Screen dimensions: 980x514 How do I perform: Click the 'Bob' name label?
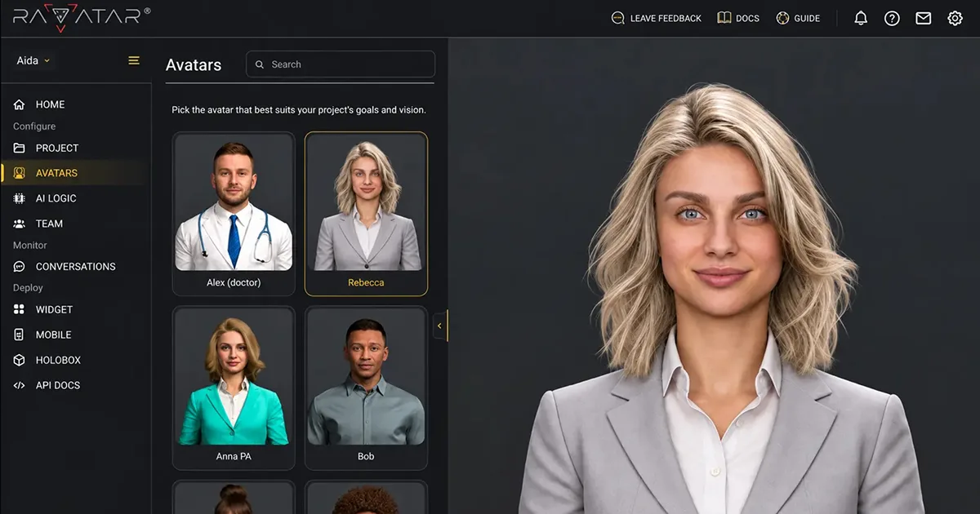click(x=366, y=456)
